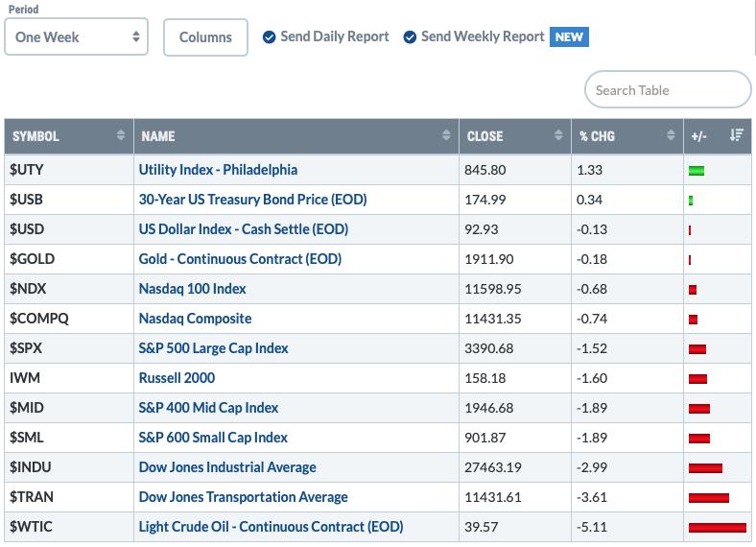The image size is (756, 547).
Task: Click close value 174.99
Action: point(485,200)
